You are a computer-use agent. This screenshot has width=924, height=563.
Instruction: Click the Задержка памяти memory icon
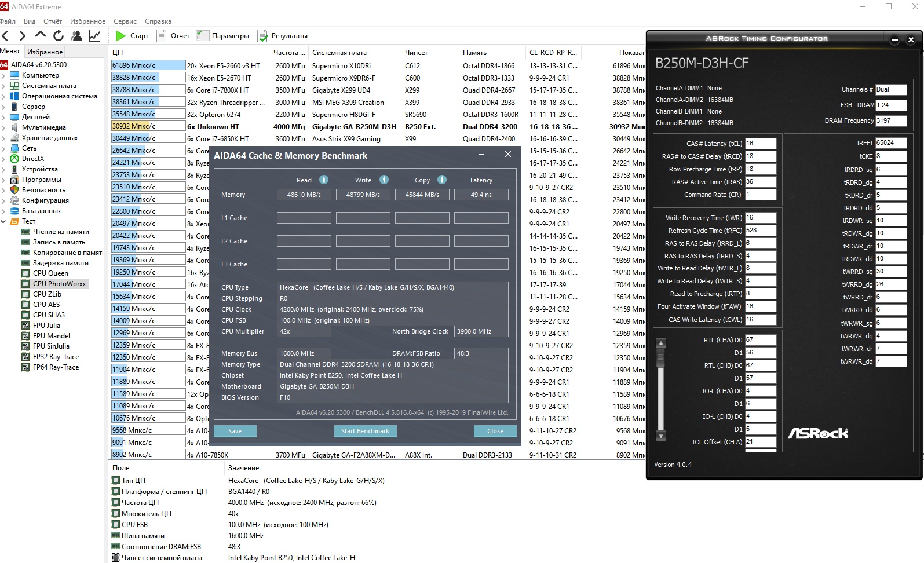25,263
